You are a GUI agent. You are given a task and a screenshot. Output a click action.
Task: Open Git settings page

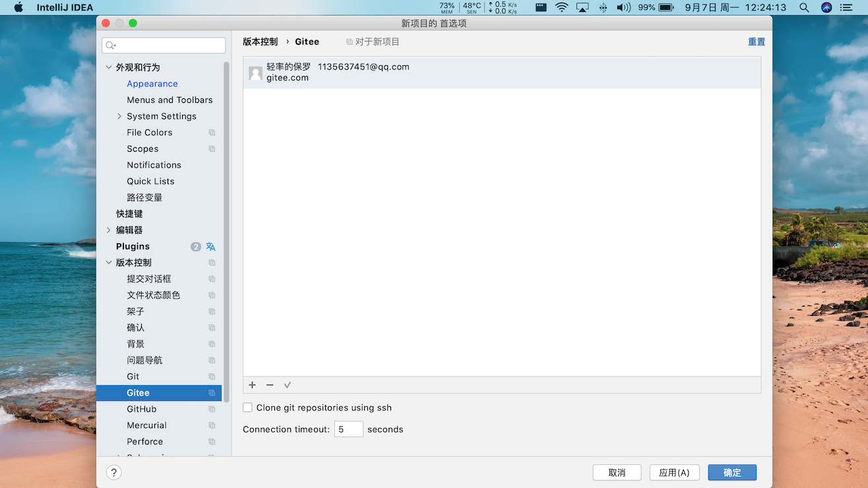tap(133, 377)
